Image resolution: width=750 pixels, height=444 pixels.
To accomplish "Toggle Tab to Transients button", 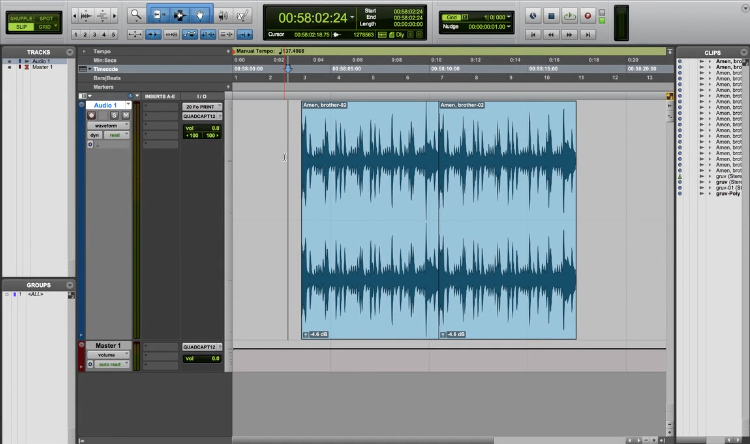I will [x=153, y=34].
